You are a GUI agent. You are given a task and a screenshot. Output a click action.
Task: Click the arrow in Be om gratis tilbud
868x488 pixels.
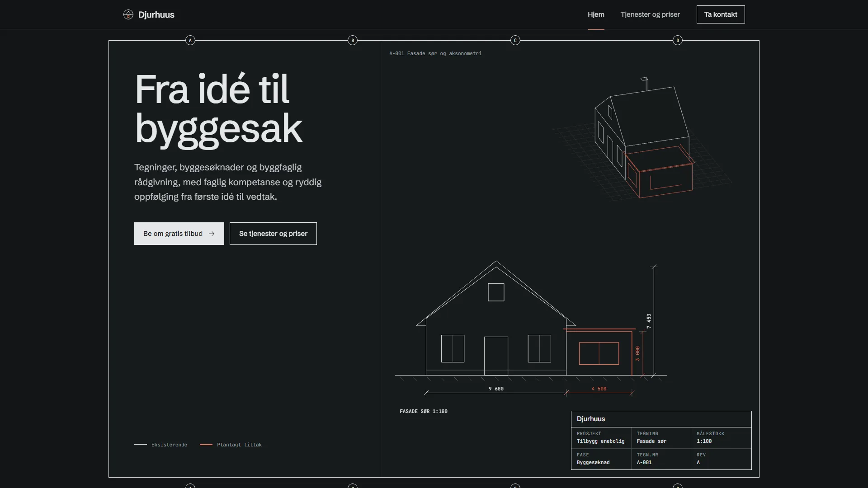[212, 234]
